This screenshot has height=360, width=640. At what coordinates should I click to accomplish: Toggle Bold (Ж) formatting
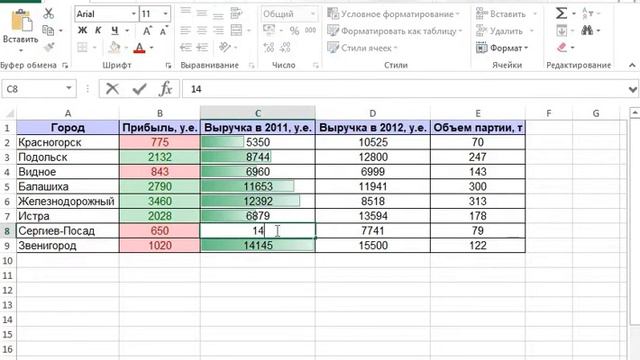pos(82,31)
